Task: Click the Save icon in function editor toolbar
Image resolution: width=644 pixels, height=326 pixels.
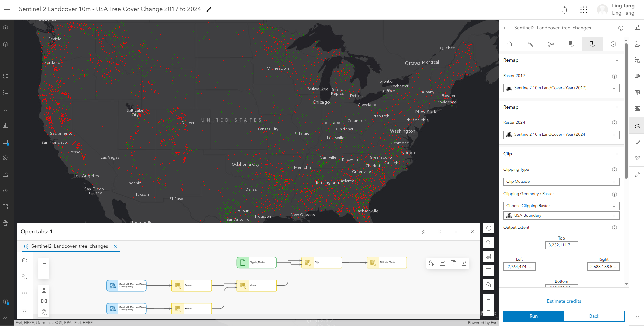Action: click(442, 263)
